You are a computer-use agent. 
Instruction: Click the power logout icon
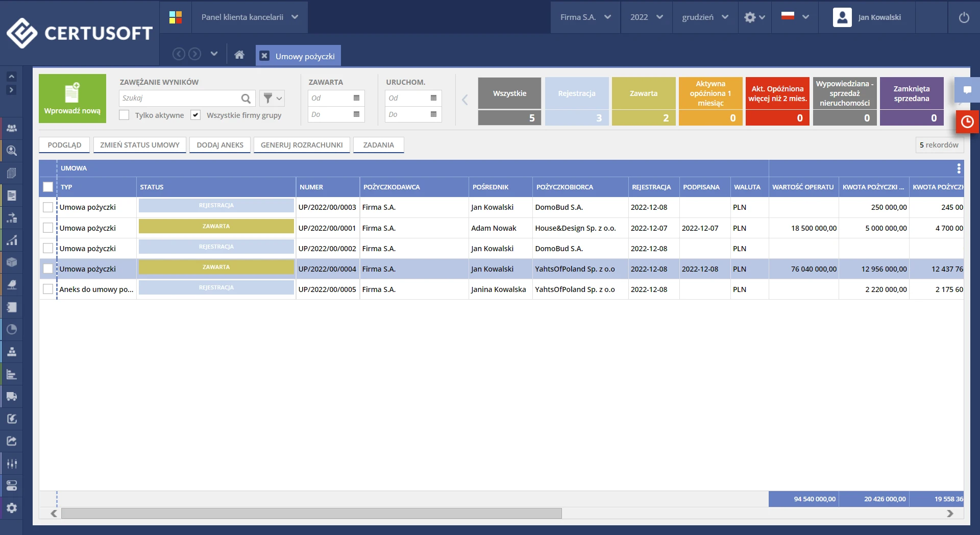click(x=964, y=17)
